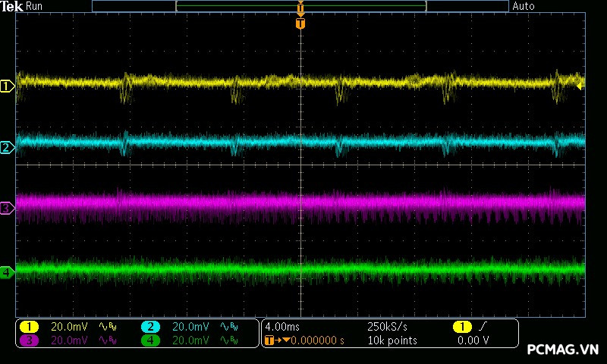Click the trigger level arrow on right edge
This screenshot has height=364, width=607.
coord(580,86)
